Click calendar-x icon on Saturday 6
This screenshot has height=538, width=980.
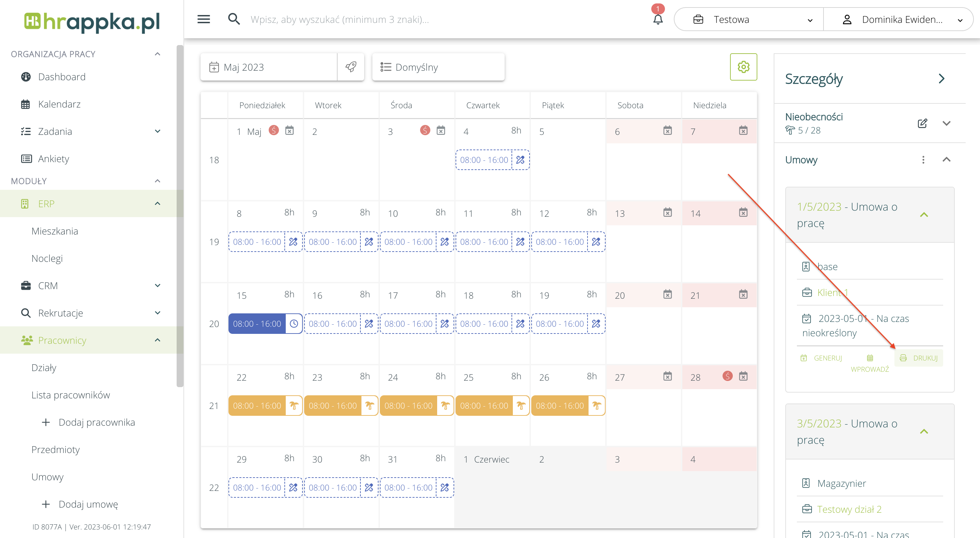pos(667,131)
